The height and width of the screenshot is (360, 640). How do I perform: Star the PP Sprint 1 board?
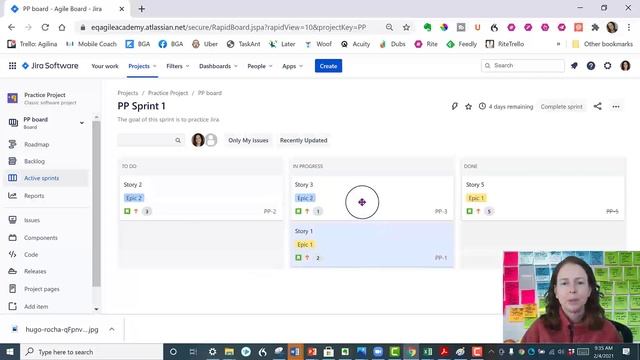tap(469, 107)
